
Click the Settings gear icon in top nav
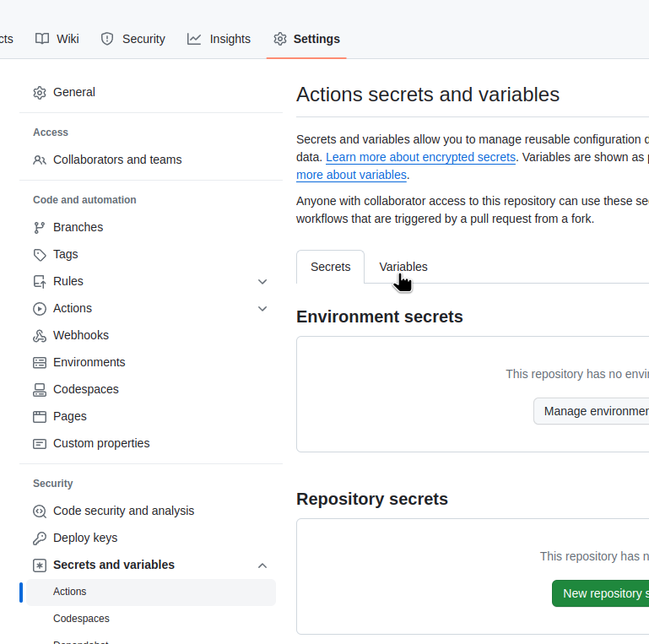coord(280,39)
